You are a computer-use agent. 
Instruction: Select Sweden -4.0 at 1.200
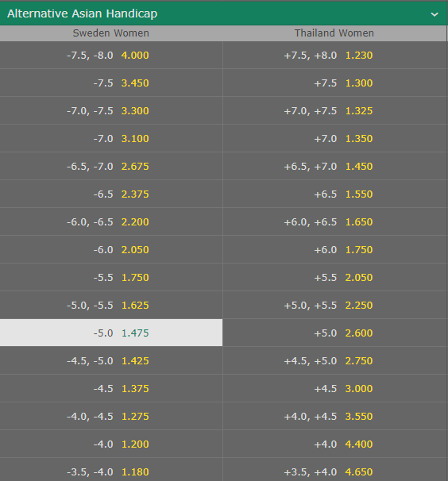coord(111,444)
